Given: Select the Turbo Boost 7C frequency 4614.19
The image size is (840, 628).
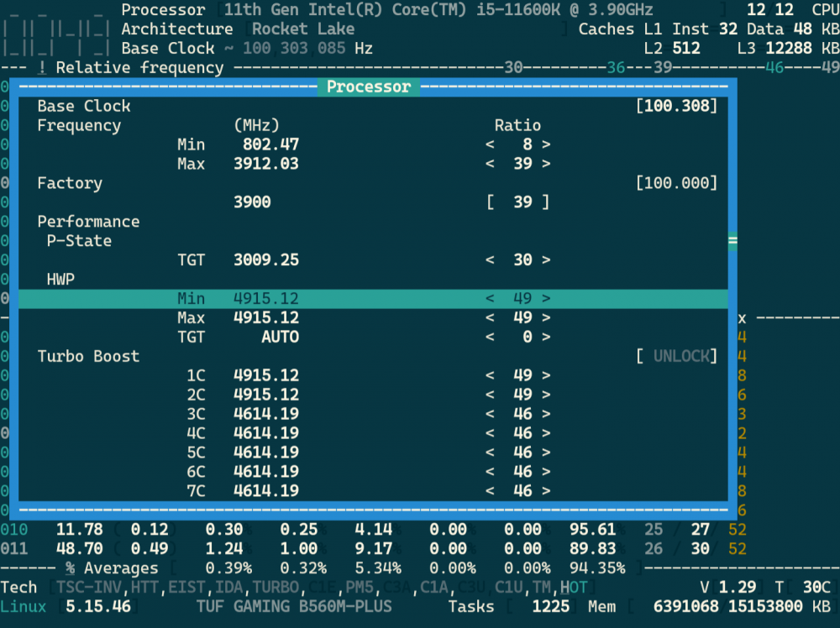Looking at the screenshot, I should click(x=266, y=491).
